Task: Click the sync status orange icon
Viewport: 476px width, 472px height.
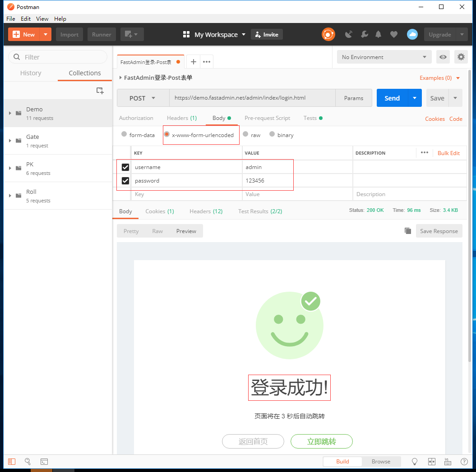Action: point(328,34)
